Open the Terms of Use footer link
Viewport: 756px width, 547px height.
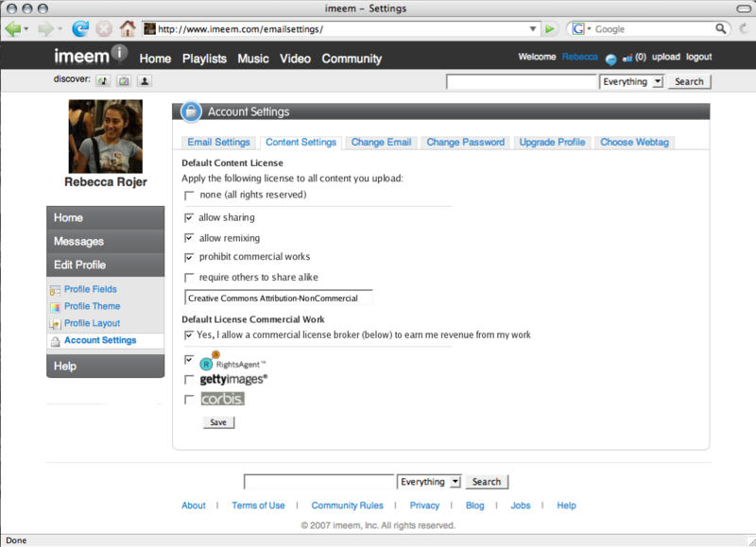coord(258,505)
